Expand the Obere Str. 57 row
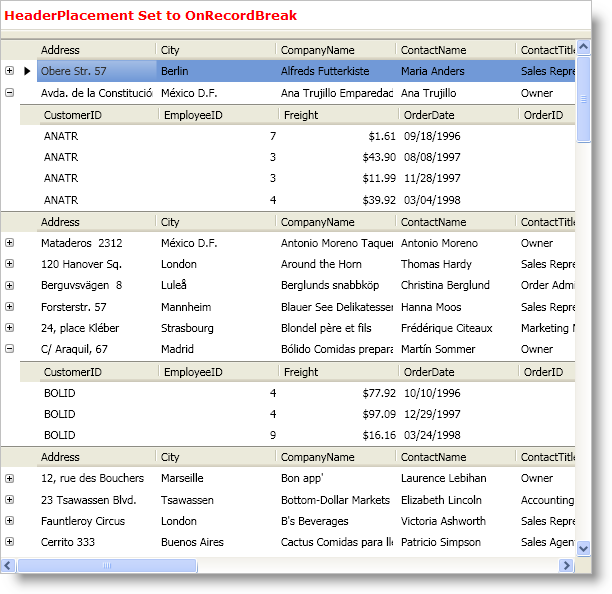Image resolution: width=612 pixels, height=594 pixels. pos(9,71)
